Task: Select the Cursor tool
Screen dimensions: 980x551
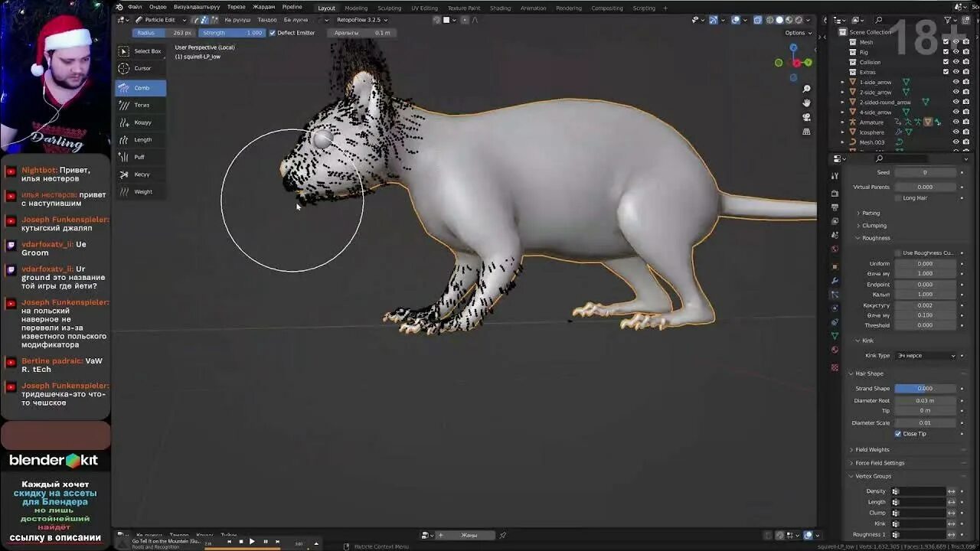Action: tap(140, 68)
